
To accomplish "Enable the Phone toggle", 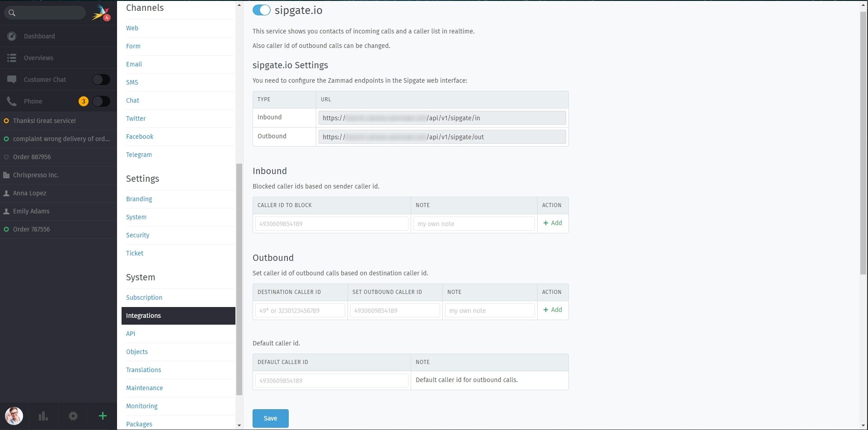I will pos(101,101).
